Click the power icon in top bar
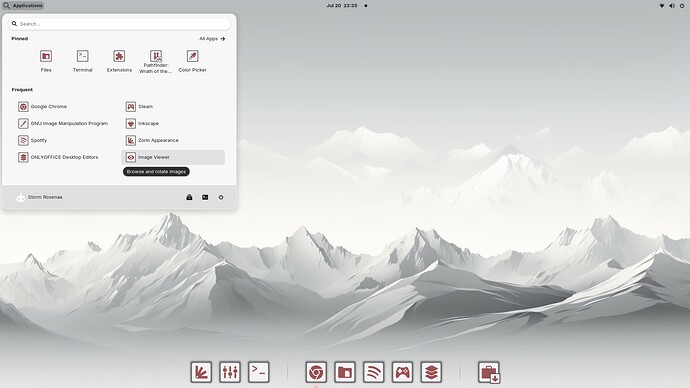 (682, 6)
